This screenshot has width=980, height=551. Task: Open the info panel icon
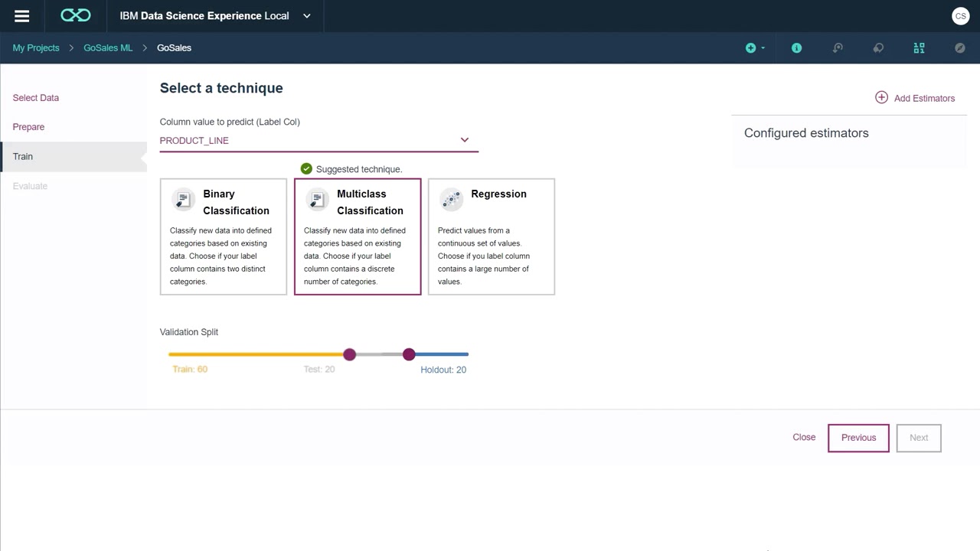coord(796,47)
